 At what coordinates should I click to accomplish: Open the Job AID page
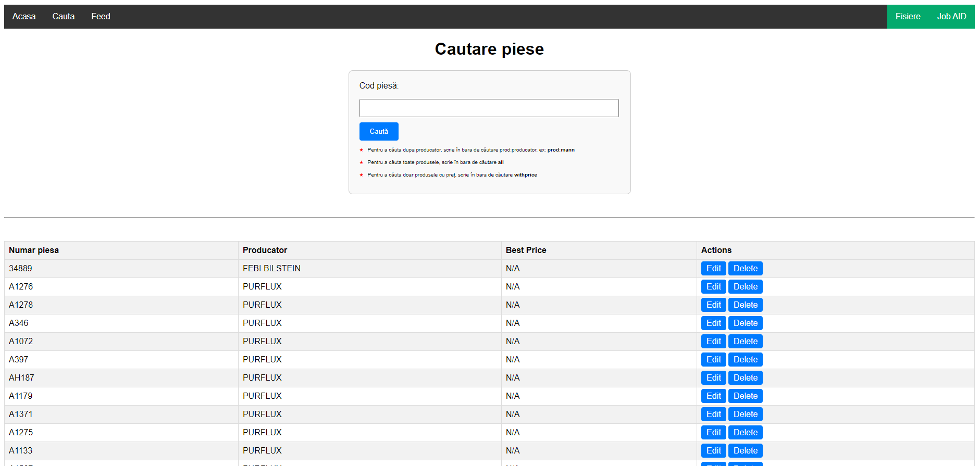pos(951,17)
